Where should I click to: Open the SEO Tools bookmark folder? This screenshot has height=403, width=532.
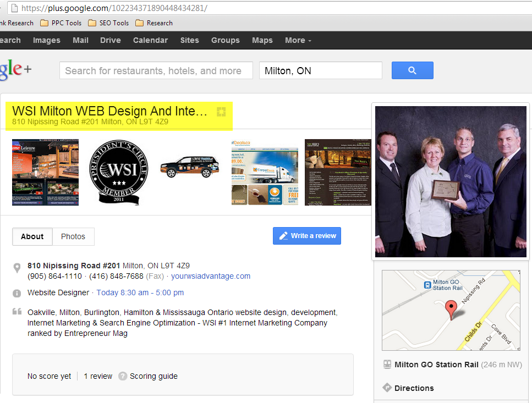pos(108,23)
